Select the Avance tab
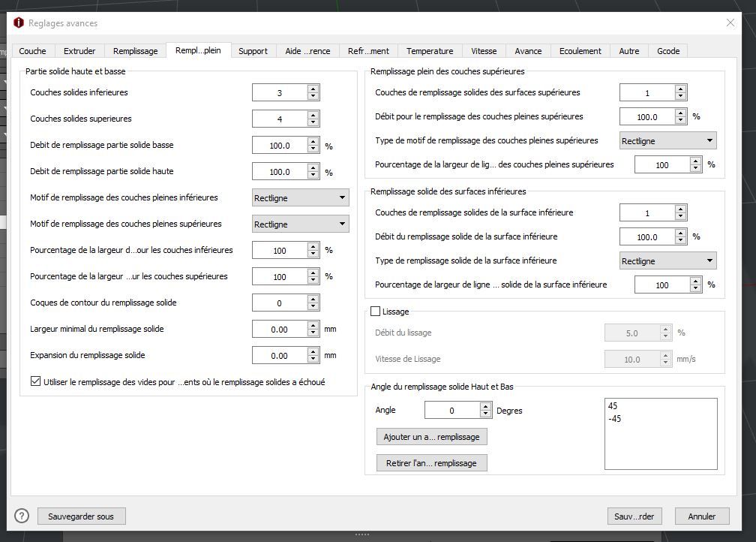This screenshot has height=542, width=756. [x=528, y=51]
